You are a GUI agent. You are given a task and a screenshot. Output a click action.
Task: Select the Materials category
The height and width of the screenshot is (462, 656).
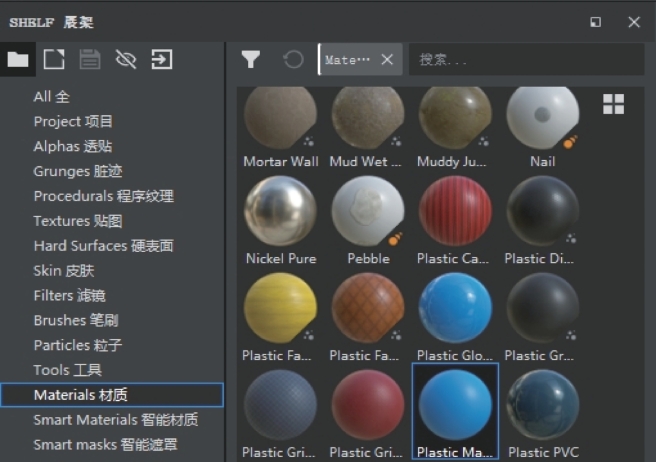(112, 395)
